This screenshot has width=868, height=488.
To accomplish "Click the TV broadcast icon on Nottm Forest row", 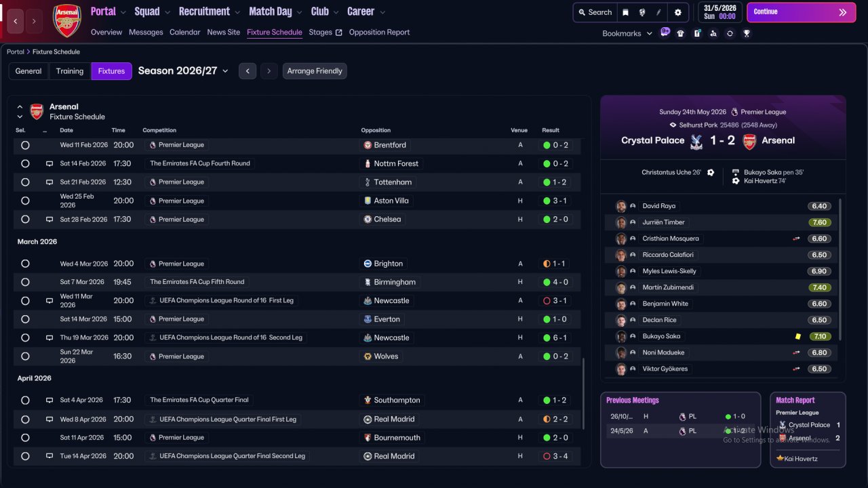I will [49, 164].
